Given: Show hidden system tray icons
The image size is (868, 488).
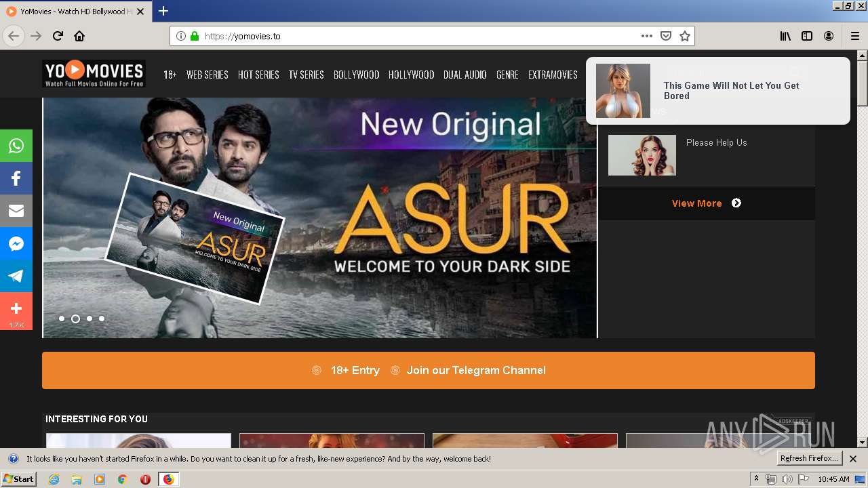Looking at the screenshot, I should tap(757, 479).
